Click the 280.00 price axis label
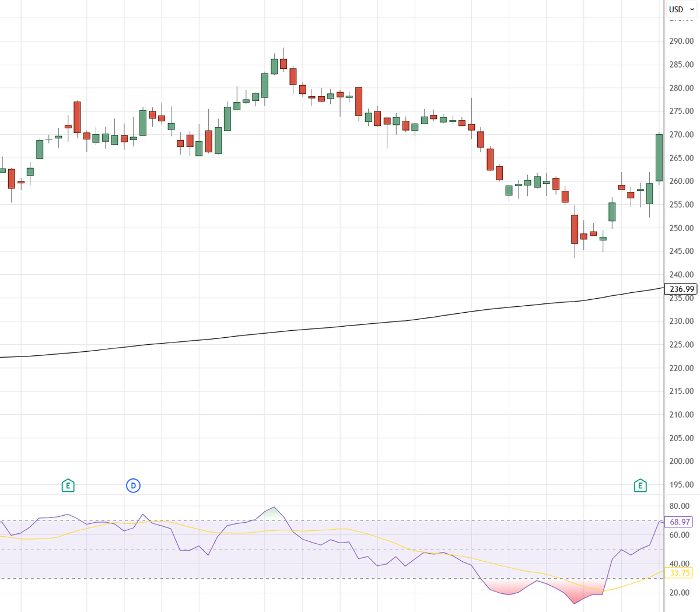Screen dimensions: 700x612 [x=681, y=88]
